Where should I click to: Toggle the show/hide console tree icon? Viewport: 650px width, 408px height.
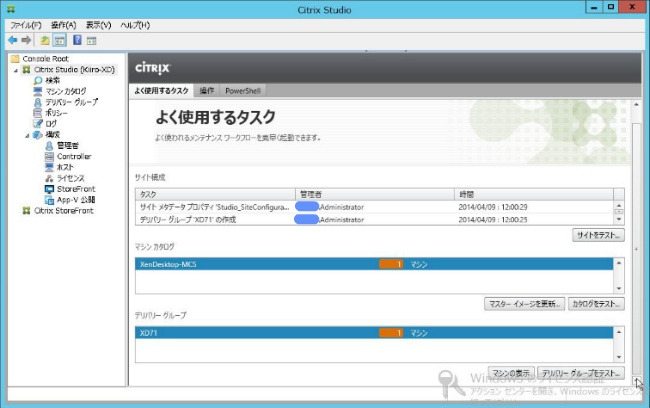(x=60, y=40)
